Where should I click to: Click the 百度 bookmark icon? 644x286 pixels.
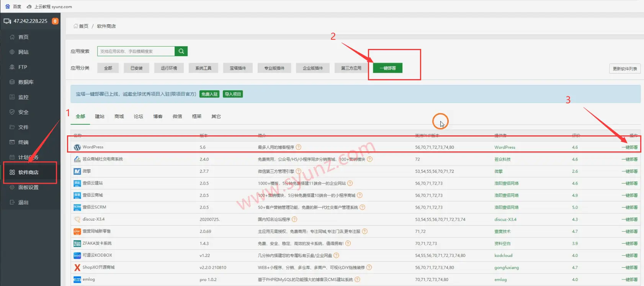coord(8,6)
